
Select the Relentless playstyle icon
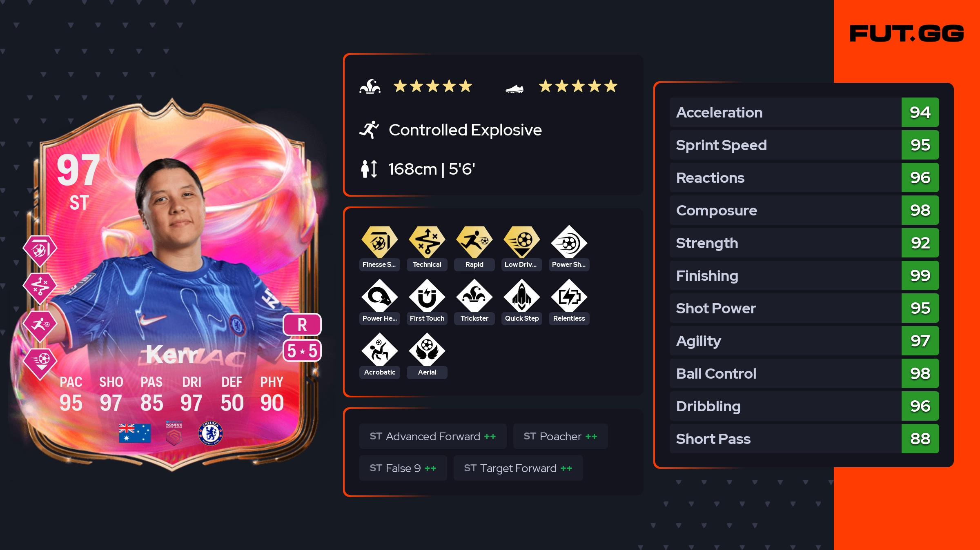(569, 296)
